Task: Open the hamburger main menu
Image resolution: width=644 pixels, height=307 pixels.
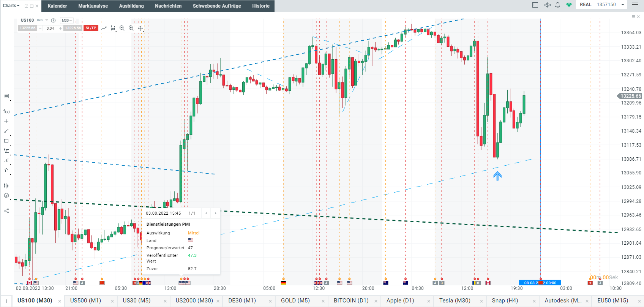Action: pos(635,5)
